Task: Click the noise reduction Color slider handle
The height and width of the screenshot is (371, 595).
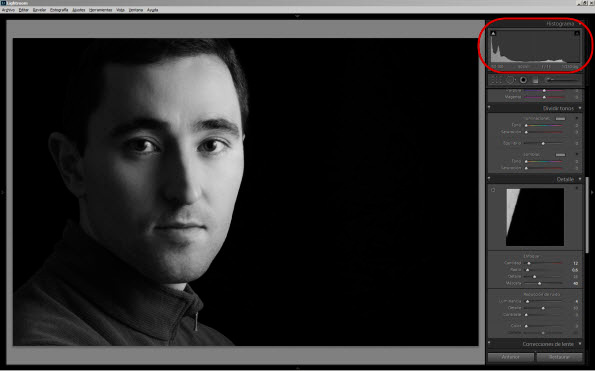Action: point(526,326)
